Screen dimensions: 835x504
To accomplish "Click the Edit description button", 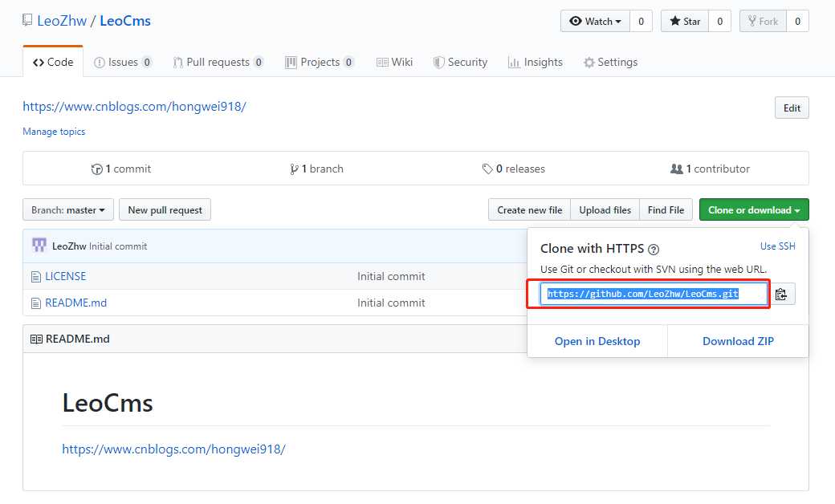I will point(792,108).
